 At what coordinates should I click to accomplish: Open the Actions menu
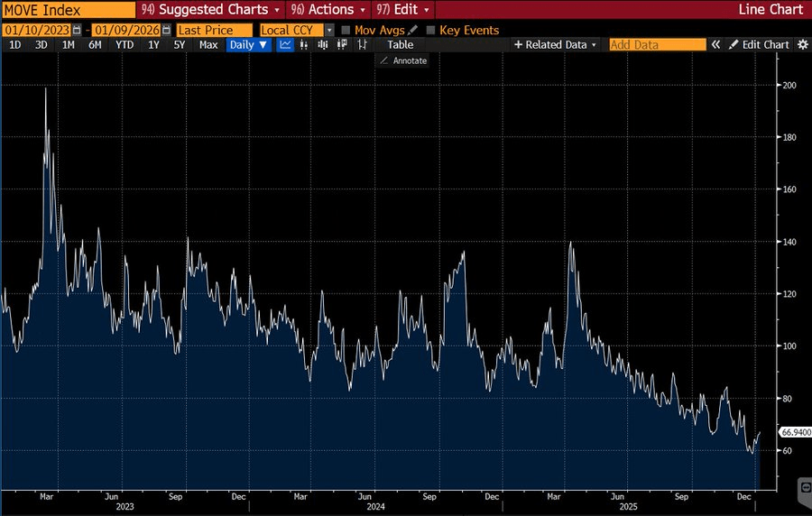(x=328, y=9)
